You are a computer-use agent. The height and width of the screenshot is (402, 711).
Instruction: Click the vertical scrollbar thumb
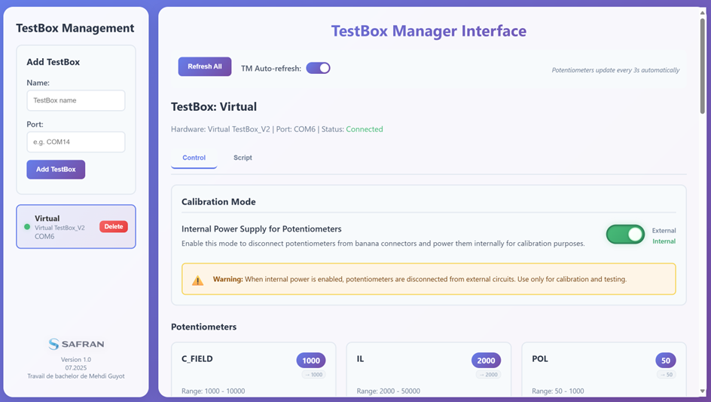702,60
